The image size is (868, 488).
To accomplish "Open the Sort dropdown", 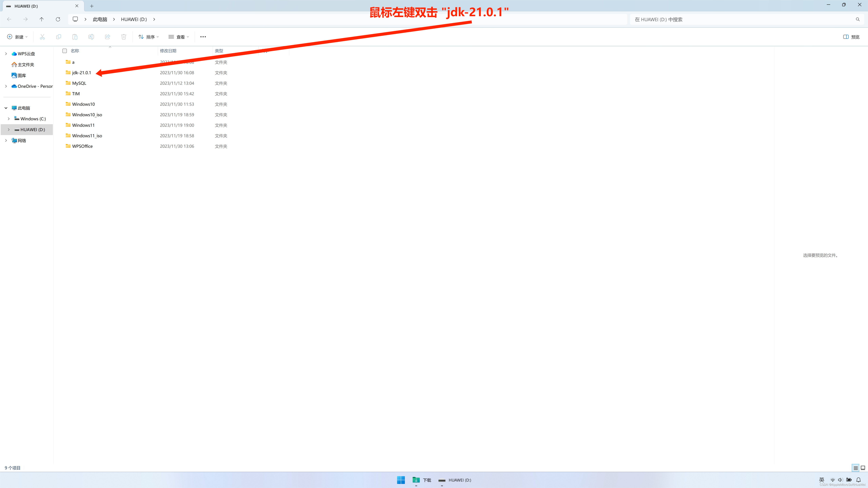I will coord(149,37).
